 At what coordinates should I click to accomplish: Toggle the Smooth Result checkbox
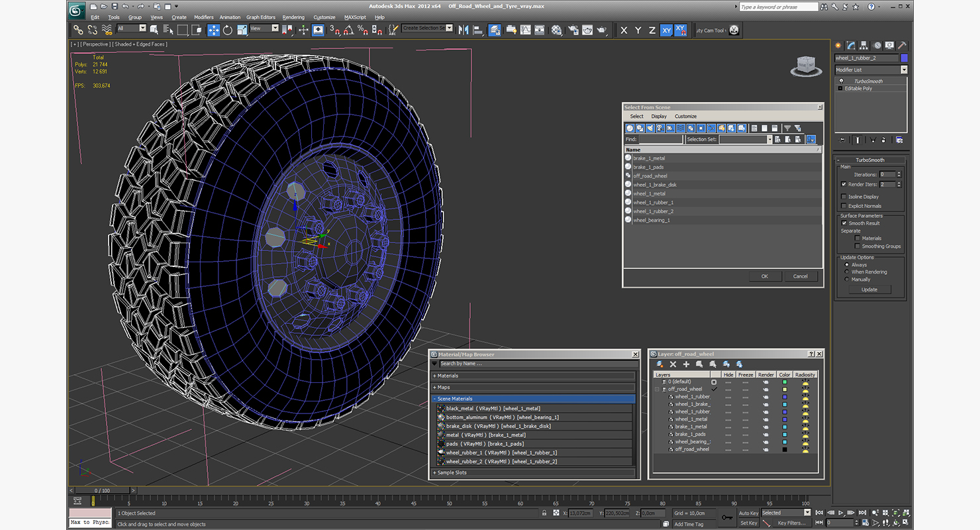point(844,223)
